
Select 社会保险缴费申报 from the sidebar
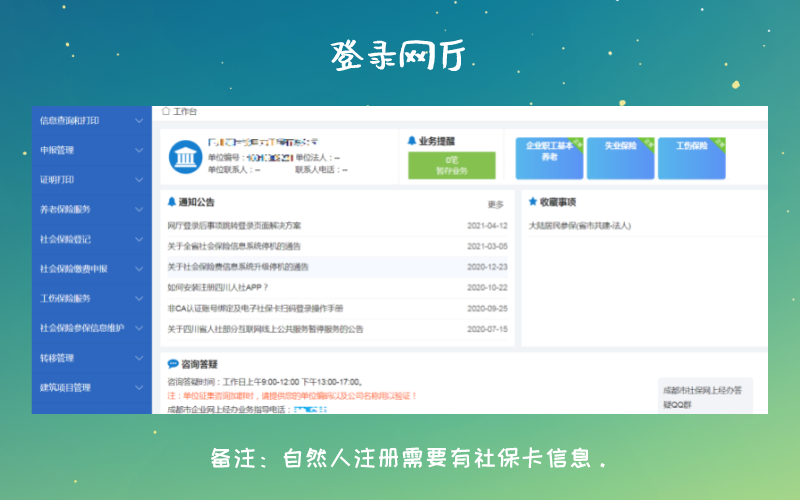pos(90,269)
